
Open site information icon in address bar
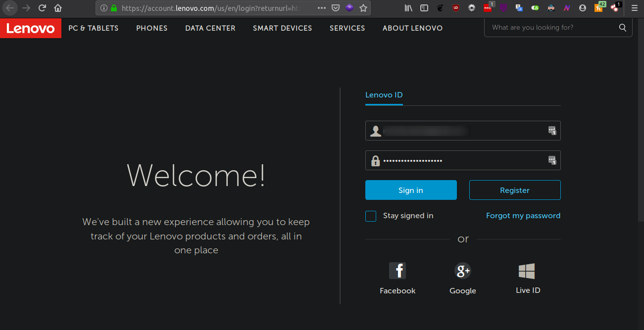(103, 8)
